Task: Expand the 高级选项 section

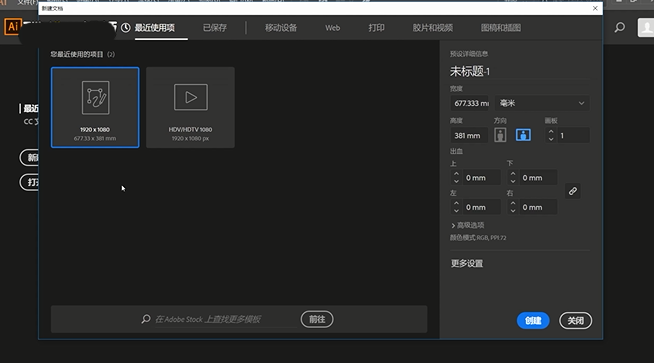Action: [x=467, y=225]
